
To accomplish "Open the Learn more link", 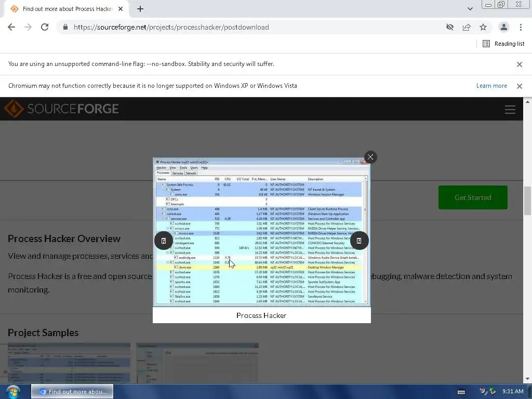I will click(491, 86).
